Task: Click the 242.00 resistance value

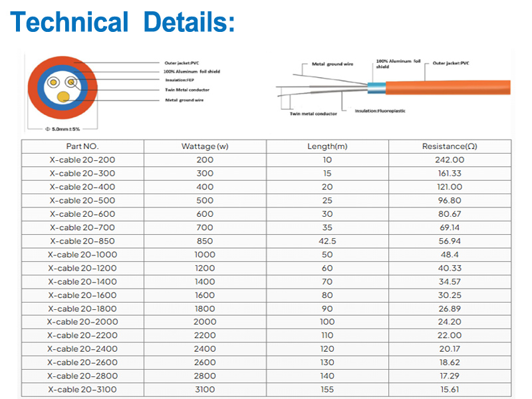Action: click(x=450, y=160)
